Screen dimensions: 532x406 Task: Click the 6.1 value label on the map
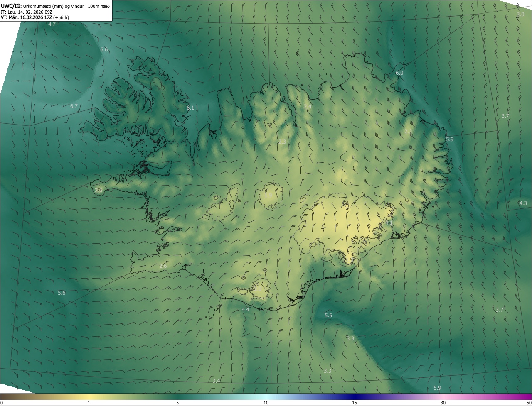190,108
